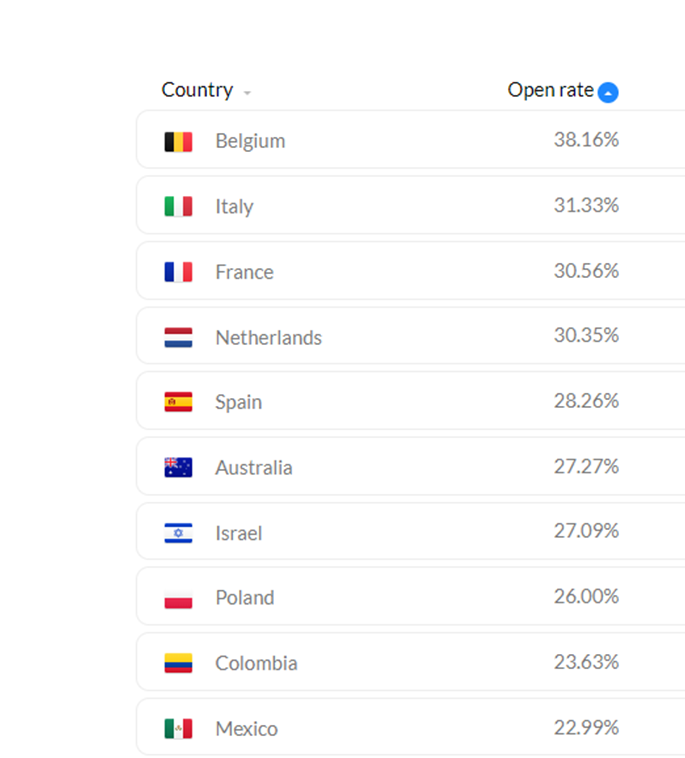Sort by the Country column arrow

(x=247, y=93)
